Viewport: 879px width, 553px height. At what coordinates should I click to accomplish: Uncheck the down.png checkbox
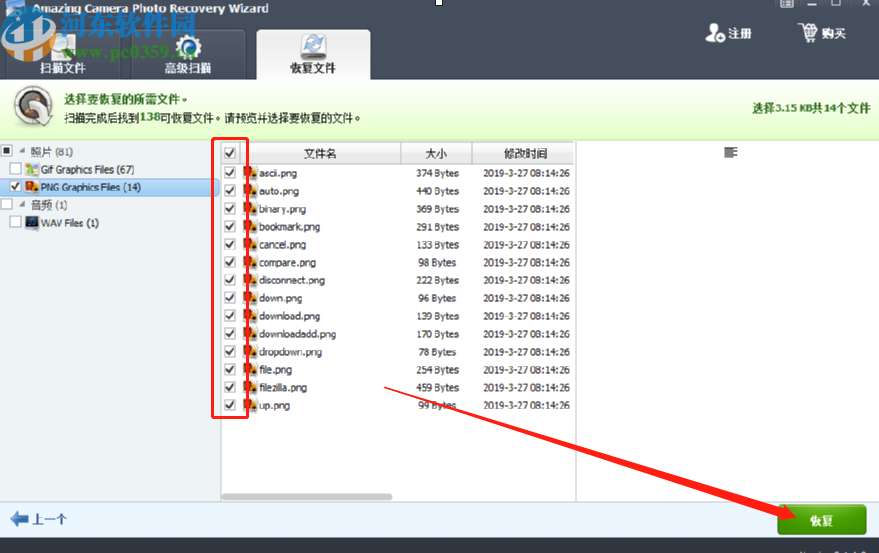[x=230, y=298]
